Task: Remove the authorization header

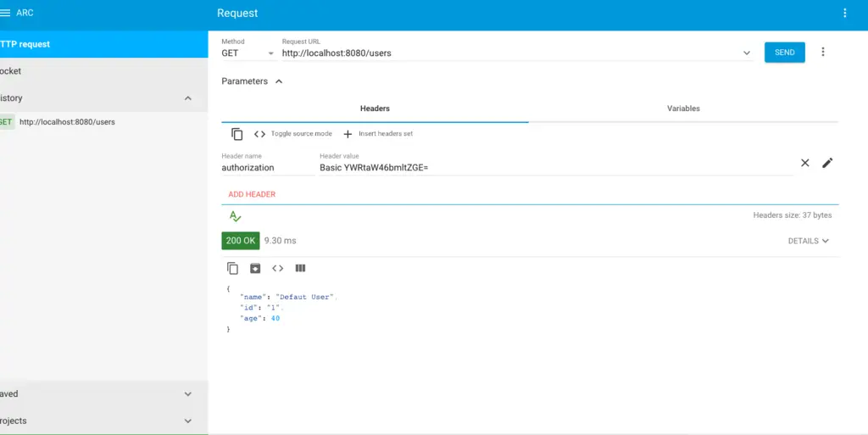Action: [805, 163]
